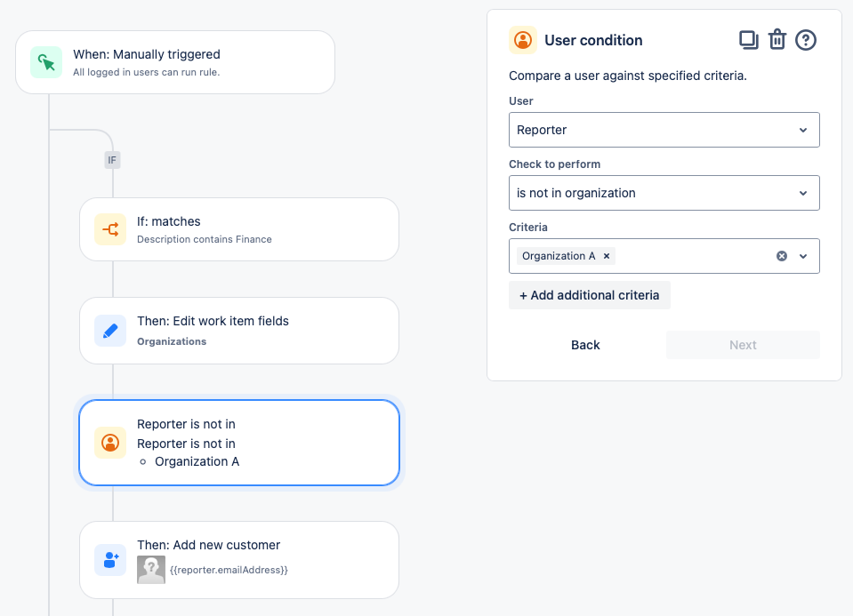
Task: Clear all selected criteria values
Action: [782, 256]
